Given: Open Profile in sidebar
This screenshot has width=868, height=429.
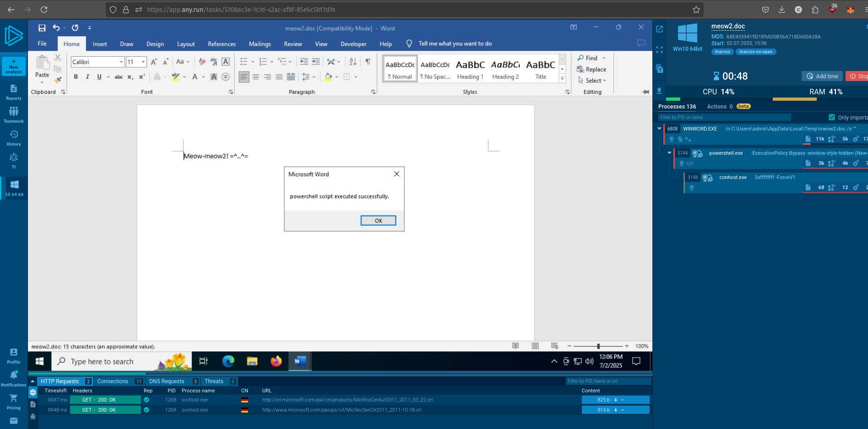Looking at the screenshot, I should (x=14, y=356).
